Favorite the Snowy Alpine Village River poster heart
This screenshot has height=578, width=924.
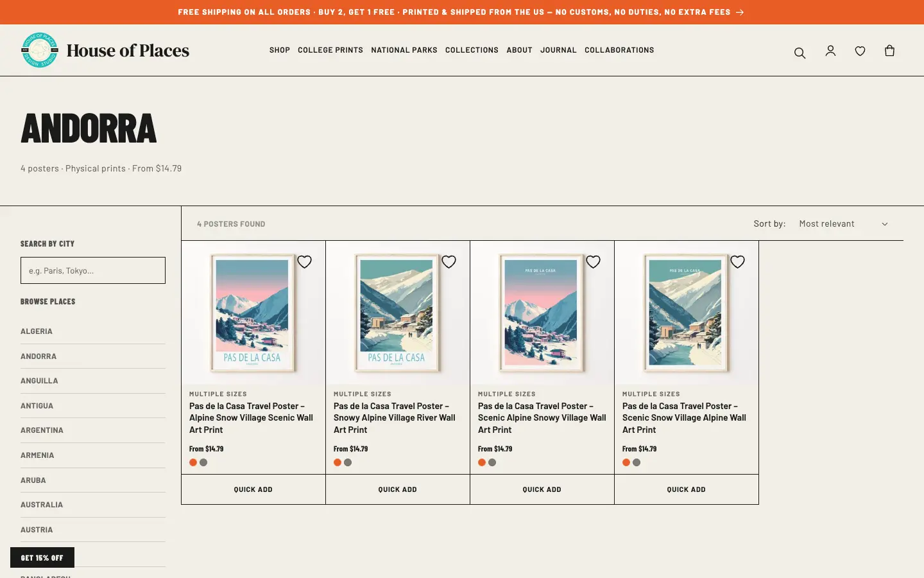(x=449, y=261)
